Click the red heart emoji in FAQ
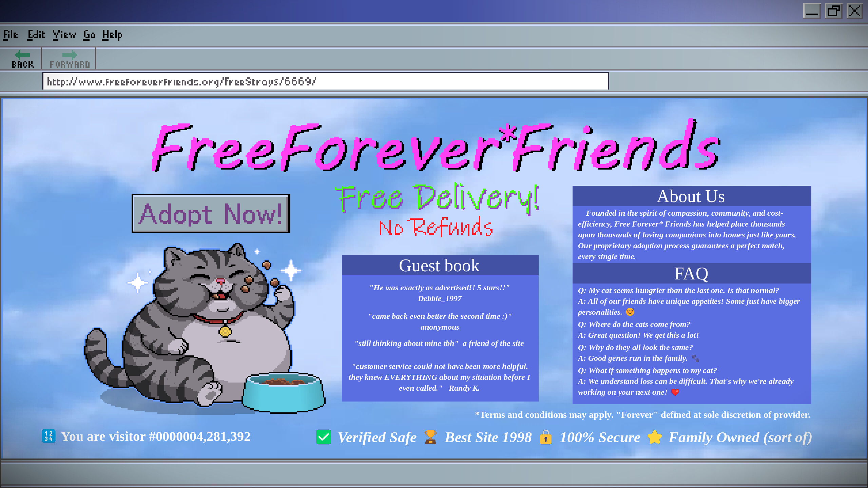This screenshot has width=868, height=488. click(x=675, y=392)
